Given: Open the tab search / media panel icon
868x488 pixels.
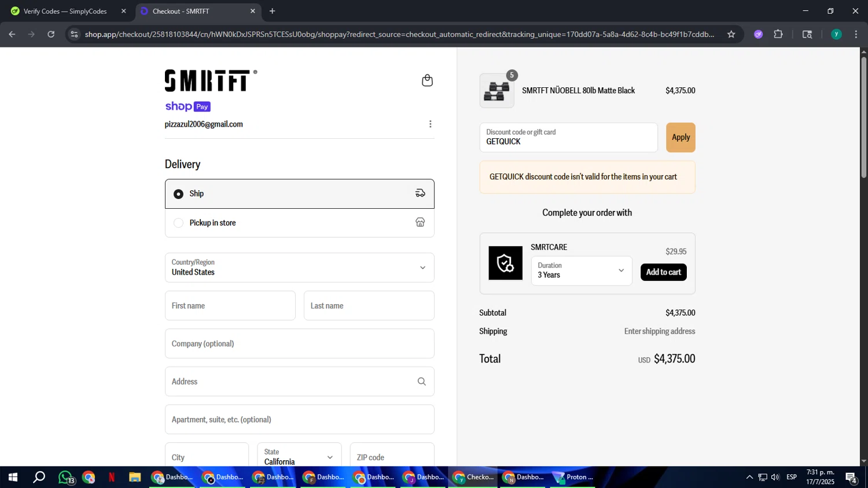Looking at the screenshot, I should (807, 34).
